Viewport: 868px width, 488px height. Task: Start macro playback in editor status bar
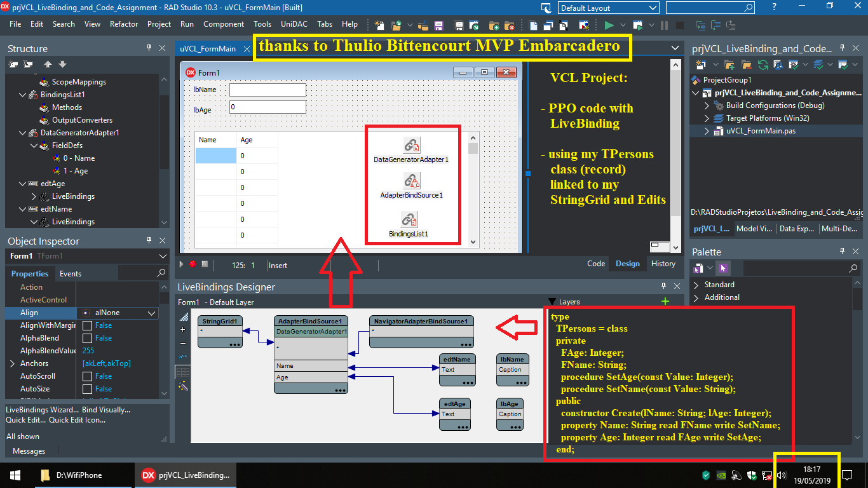coord(182,264)
